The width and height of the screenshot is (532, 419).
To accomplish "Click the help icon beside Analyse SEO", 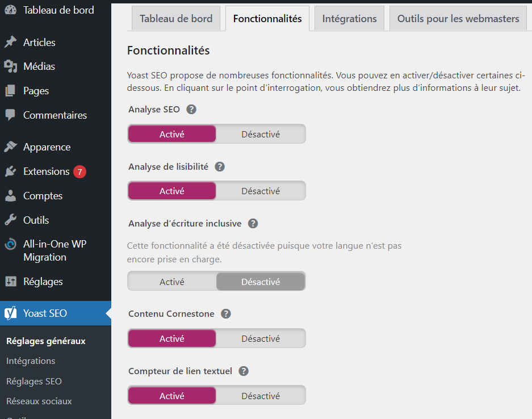I will click(191, 110).
